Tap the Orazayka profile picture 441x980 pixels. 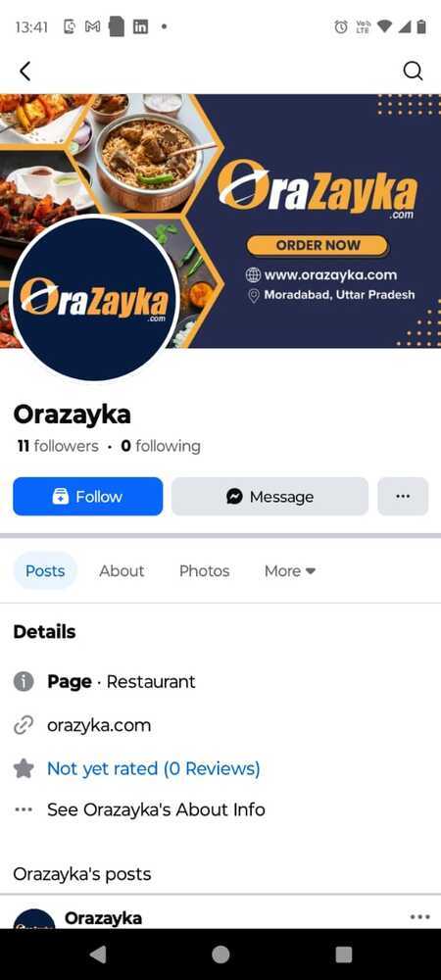tap(95, 298)
